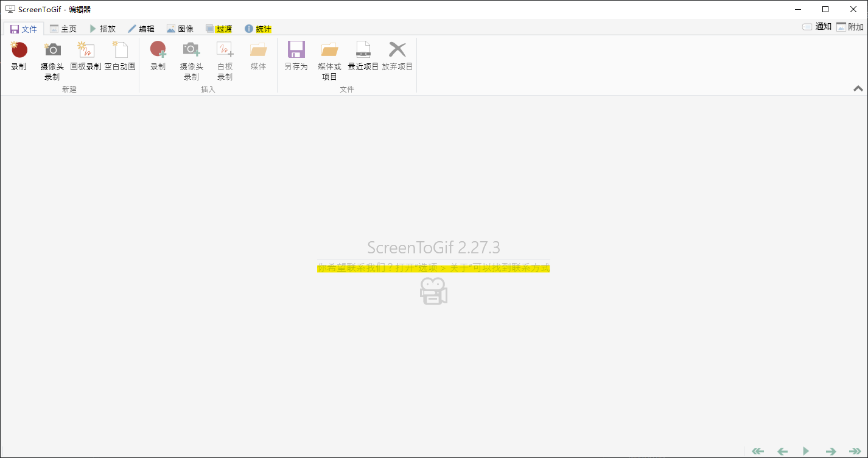Switch to the 主页 tab
The width and height of the screenshot is (868, 458).
[63, 29]
